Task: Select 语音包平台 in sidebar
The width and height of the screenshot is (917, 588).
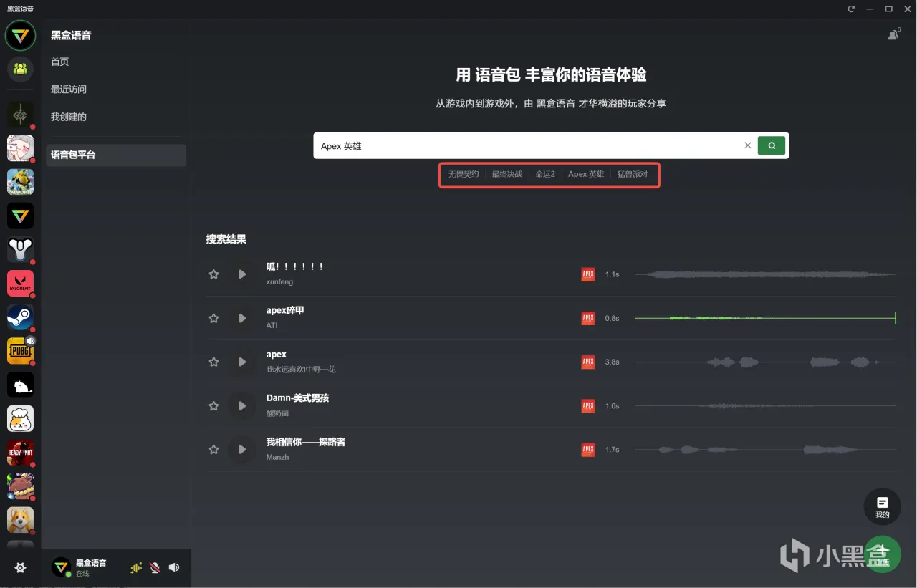Action: [116, 155]
